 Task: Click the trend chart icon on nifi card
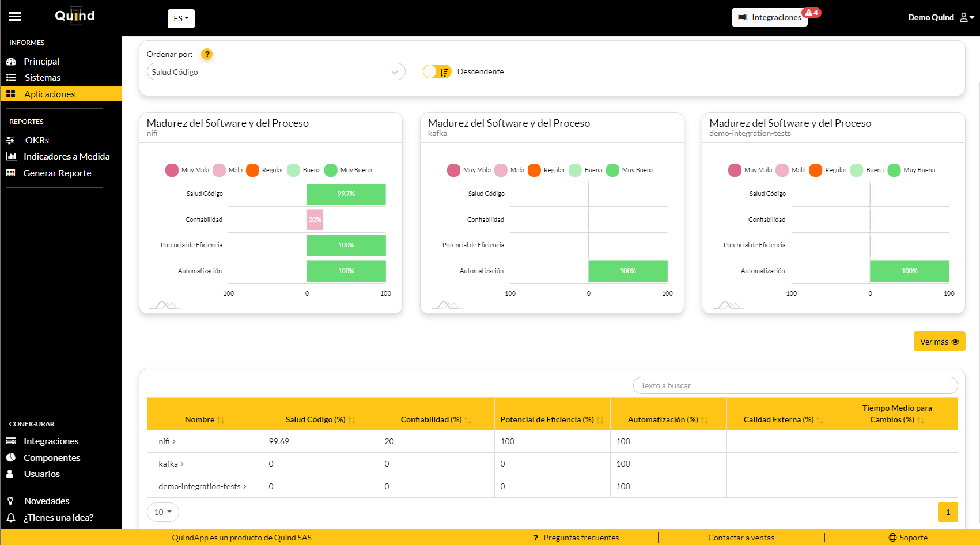[x=165, y=305]
